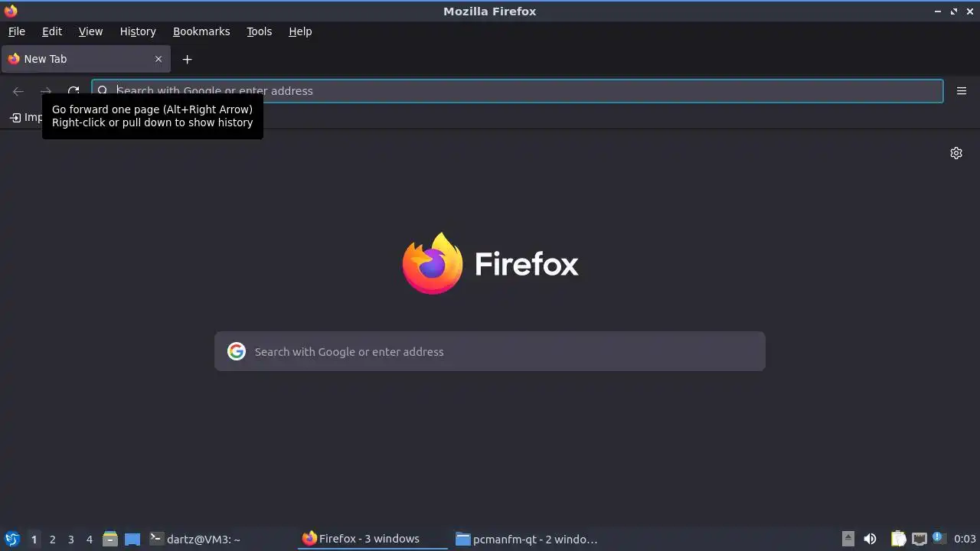Launch file manager drawer icon in panel
Screen dimensions: 980x551
pyautogui.click(x=110, y=540)
